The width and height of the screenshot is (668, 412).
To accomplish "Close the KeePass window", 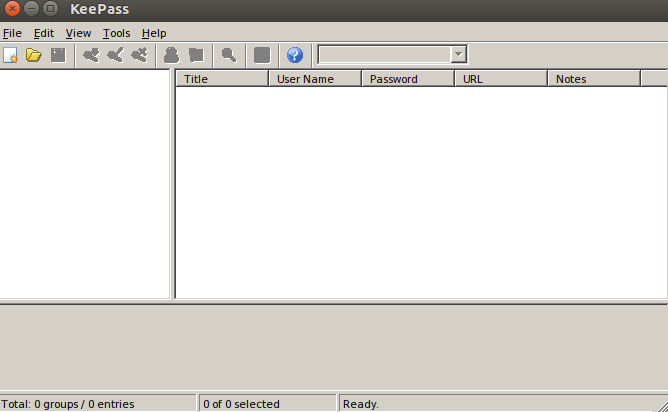I will click(x=12, y=9).
